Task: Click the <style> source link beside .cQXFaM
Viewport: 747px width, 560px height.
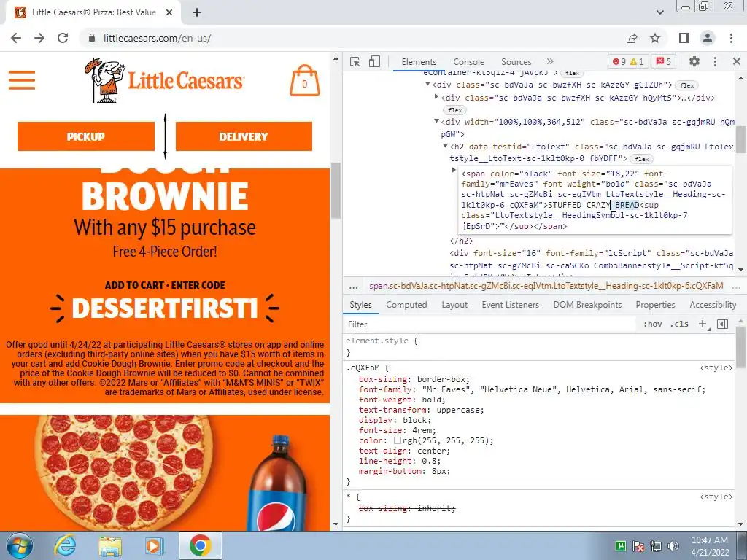Action: coord(716,367)
